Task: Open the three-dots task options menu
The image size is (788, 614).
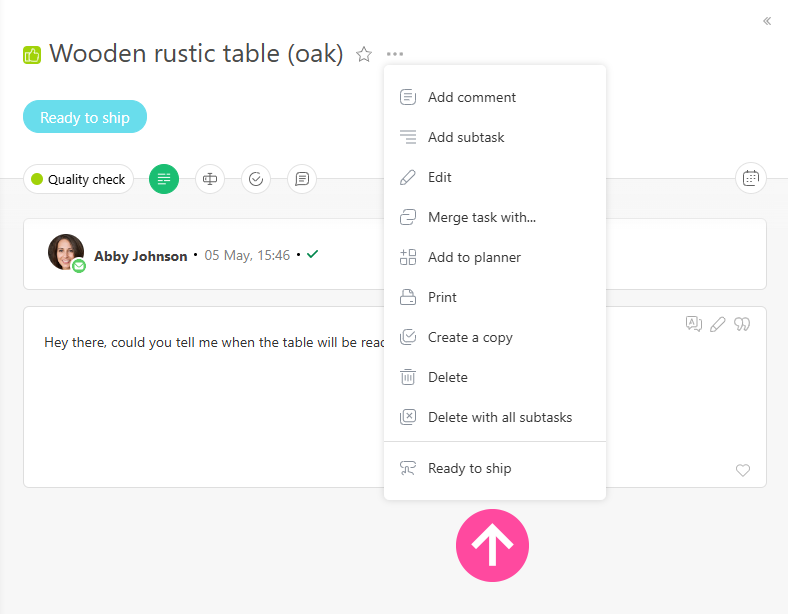Action: (395, 54)
